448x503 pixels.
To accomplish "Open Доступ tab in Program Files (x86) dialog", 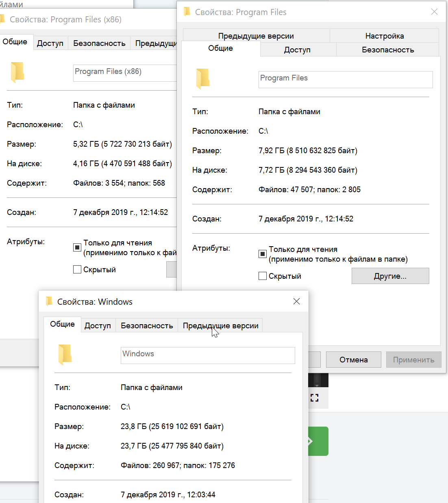I will point(50,43).
